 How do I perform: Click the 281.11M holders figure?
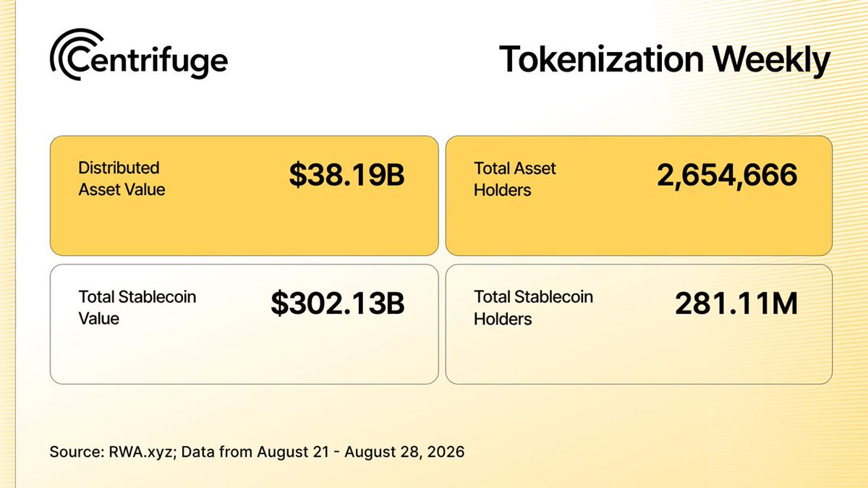(x=736, y=304)
